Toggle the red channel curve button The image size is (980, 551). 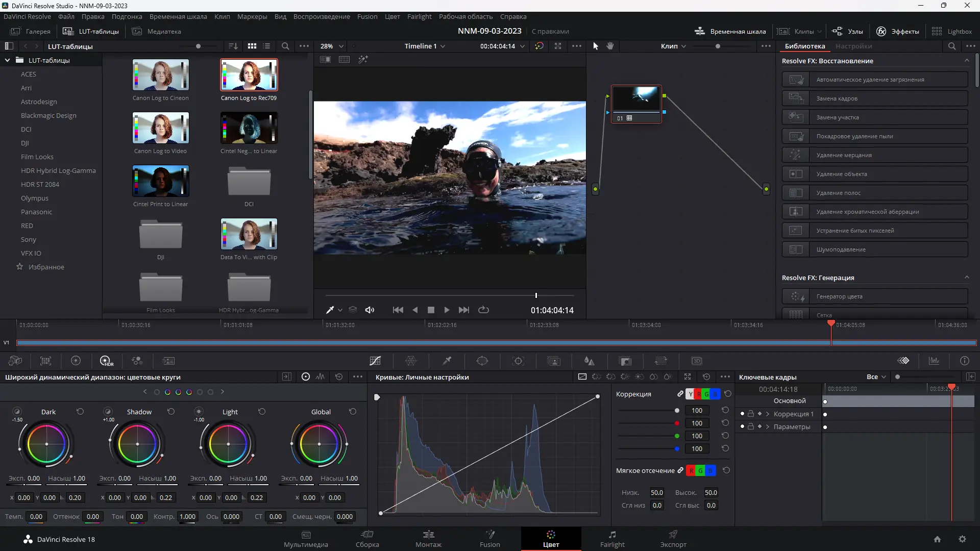tap(699, 394)
